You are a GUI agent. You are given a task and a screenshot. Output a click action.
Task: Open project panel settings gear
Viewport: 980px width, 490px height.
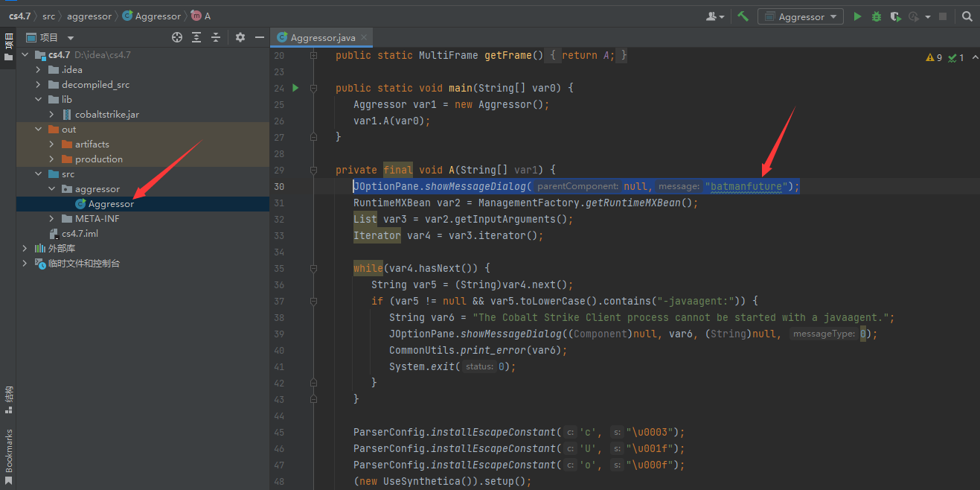240,37
